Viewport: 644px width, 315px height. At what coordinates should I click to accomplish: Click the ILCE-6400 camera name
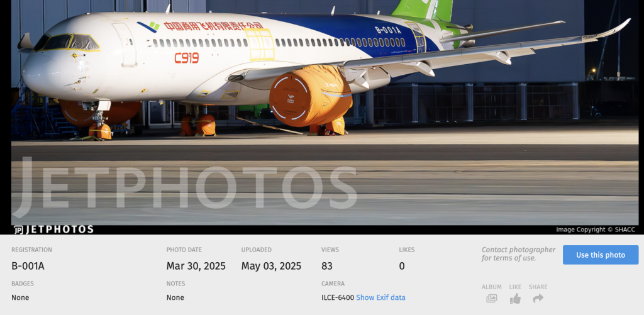tap(338, 297)
